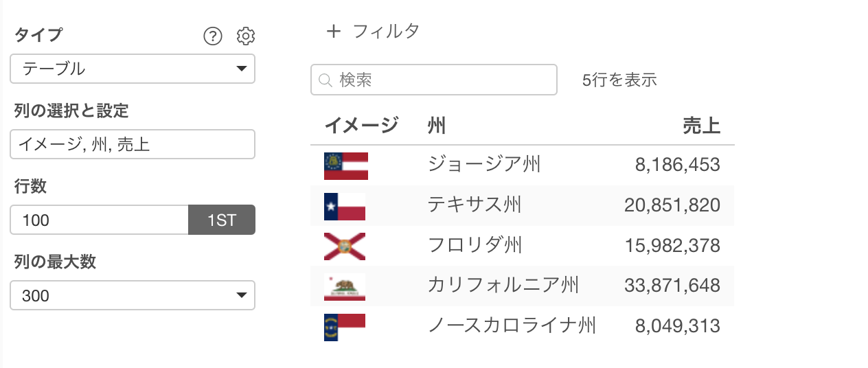Click the 行数 field containing 100
Viewport: 868px width, 368px height.
[x=100, y=220]
